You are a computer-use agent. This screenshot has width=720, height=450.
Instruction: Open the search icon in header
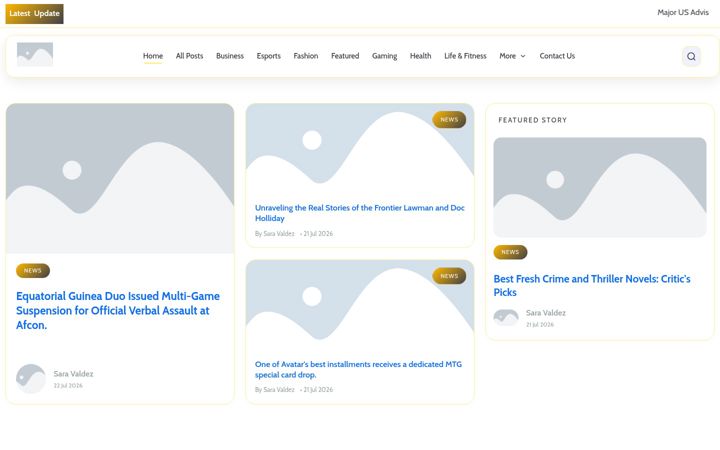click(691, 56)
